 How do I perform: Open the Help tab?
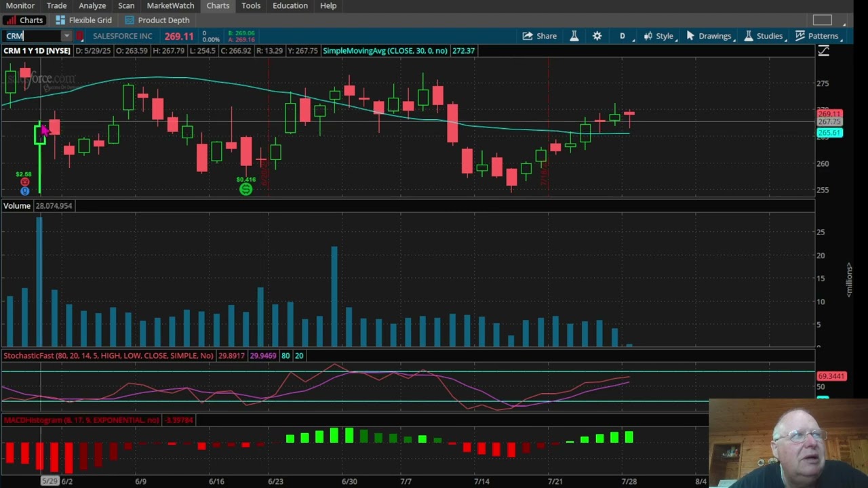(x=328, y=5)
